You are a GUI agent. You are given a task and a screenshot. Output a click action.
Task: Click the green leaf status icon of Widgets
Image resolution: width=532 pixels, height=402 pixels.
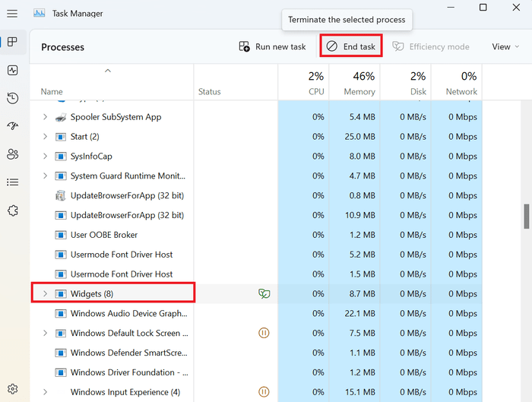tap(264, 294)
